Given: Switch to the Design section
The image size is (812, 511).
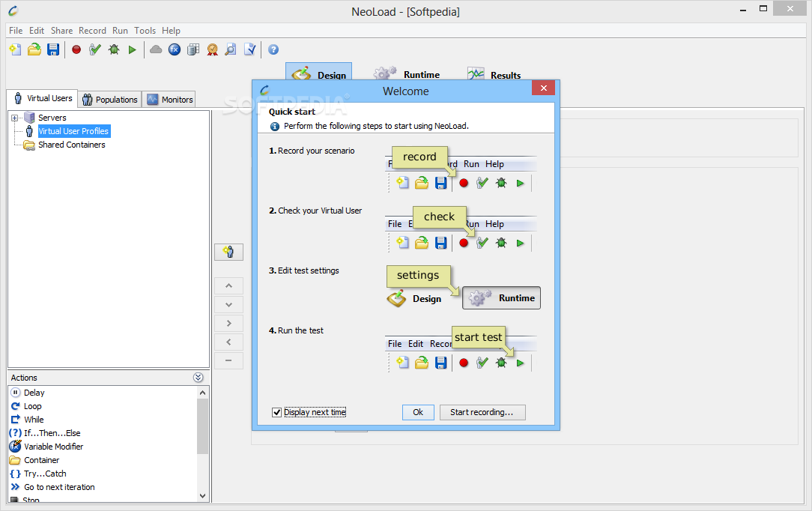Looking at the screenshot, I should pos(319,72).
